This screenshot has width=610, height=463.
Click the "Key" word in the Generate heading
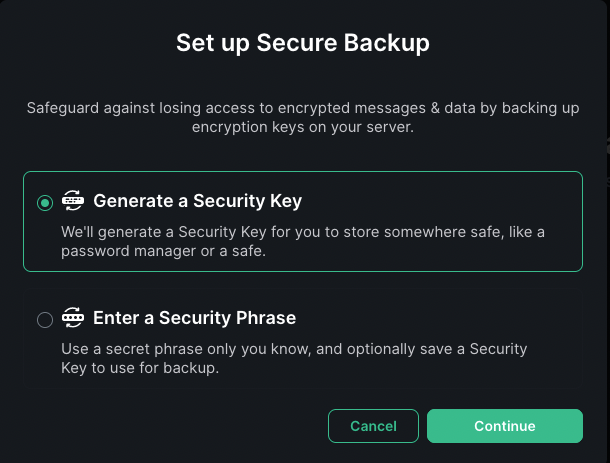[x=286, y=202]
